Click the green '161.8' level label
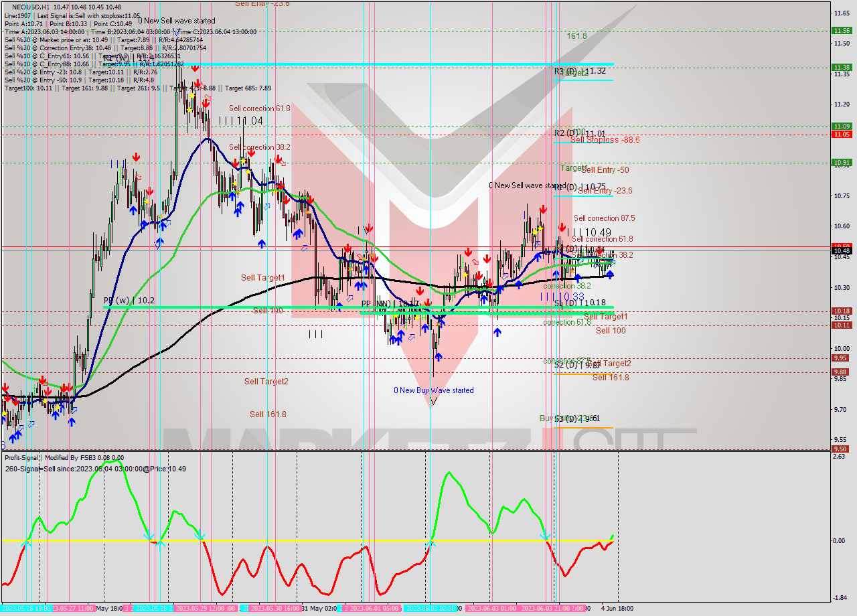Image resolution: width=857 pixels, height=616 pixels. click(x=576, y=36)
